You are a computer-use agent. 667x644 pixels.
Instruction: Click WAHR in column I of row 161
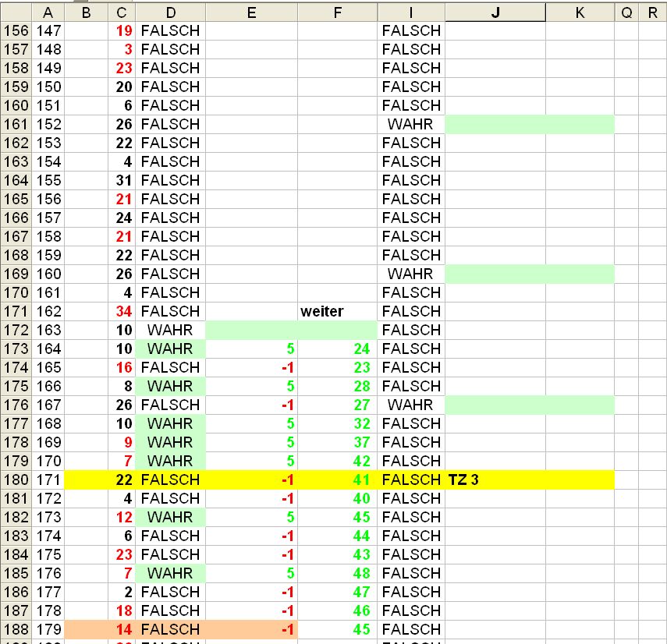click(x=411, y=124)
